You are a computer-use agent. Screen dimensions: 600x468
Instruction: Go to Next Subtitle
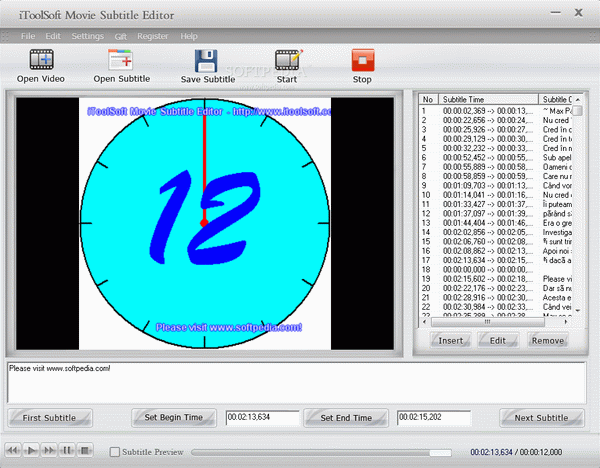click(541, 417)
